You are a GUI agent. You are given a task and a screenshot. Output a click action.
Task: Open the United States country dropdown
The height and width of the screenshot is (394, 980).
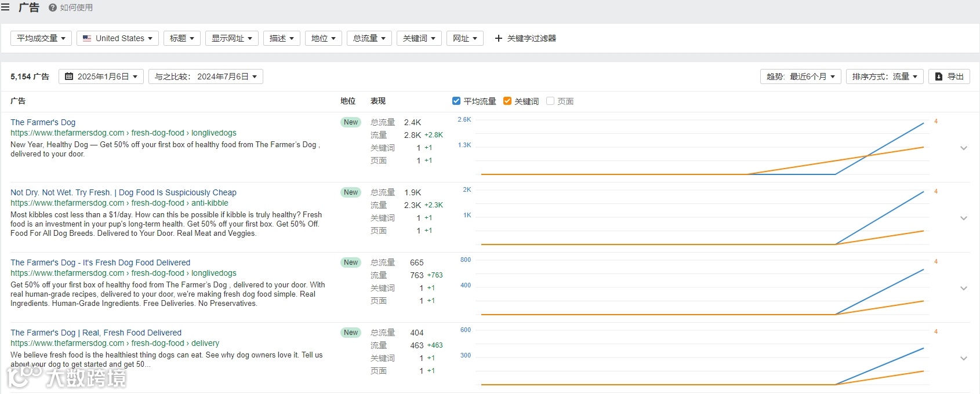tap(118, 38)
